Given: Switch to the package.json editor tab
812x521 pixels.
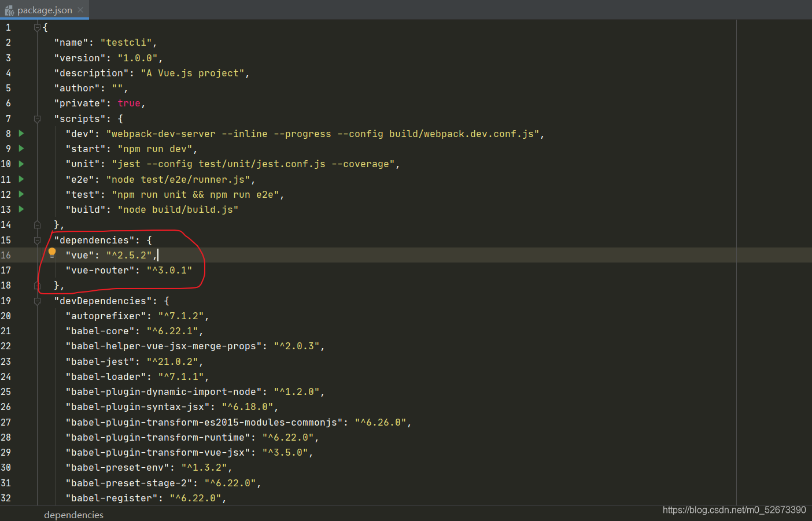Looking at the screenshot, I should click(x=45, y=10).
